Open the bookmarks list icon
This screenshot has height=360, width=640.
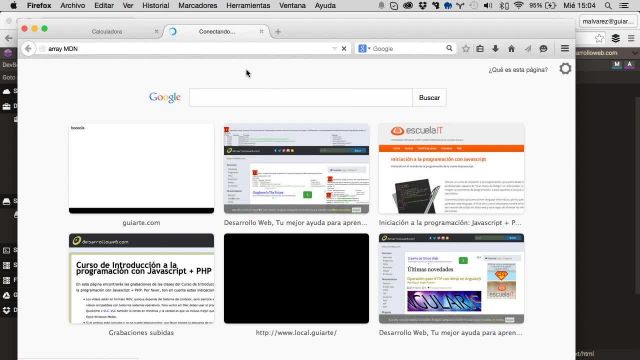click(x=480, y=49)
